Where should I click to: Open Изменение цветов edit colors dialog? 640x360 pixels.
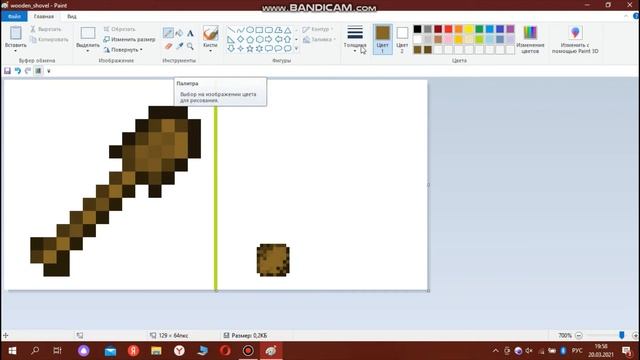[x=530, y=40]
